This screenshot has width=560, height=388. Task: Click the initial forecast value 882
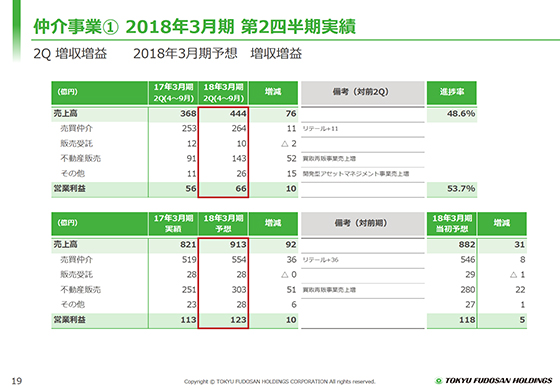point(467,244)
